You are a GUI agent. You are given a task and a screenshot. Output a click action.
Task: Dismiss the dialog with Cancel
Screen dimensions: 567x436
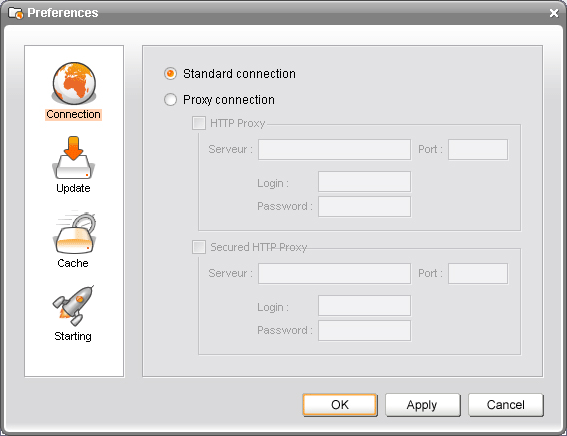(x=506, y=405)
